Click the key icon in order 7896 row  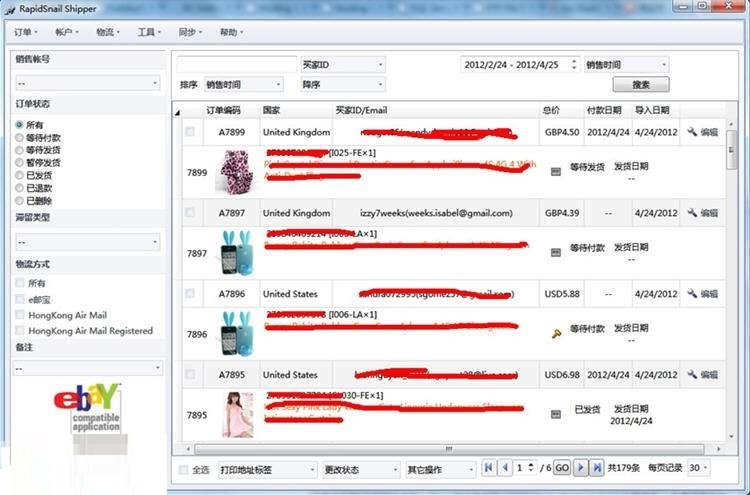(556, 329)
